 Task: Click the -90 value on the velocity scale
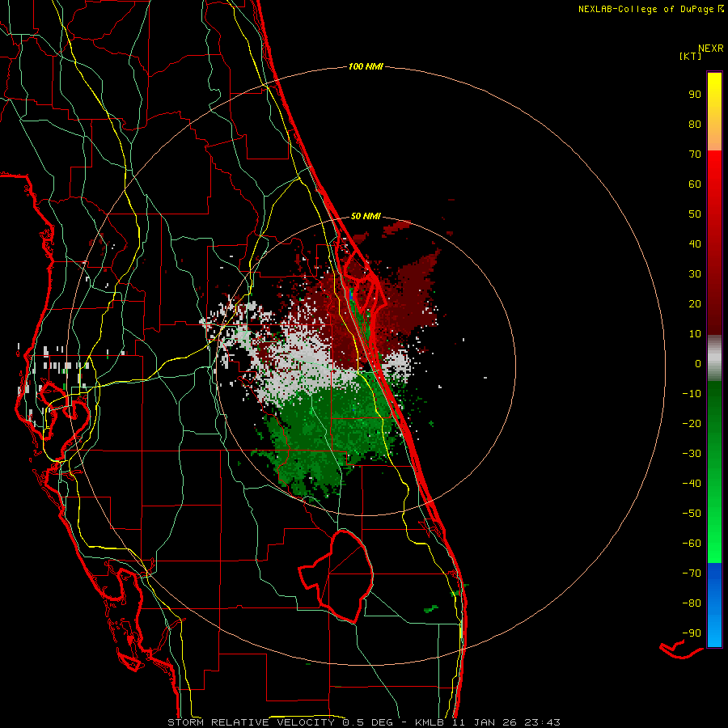pyautogui.click(x=692, y=633)
